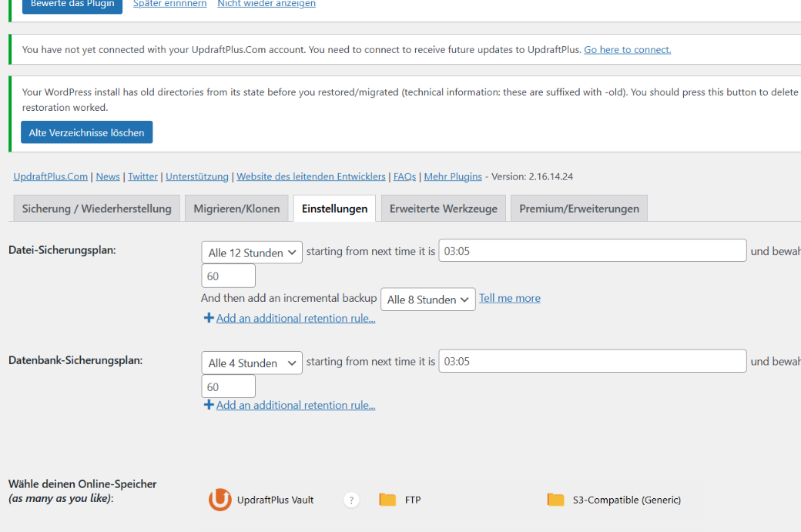
Task: Select the Einstellungen tab
Action: [x=334, y=209]
